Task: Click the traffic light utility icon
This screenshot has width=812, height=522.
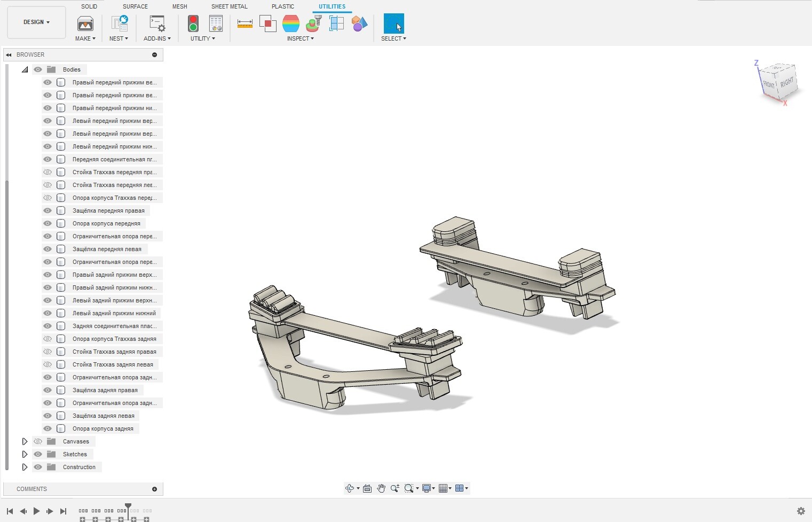Action: click(193, 24)
